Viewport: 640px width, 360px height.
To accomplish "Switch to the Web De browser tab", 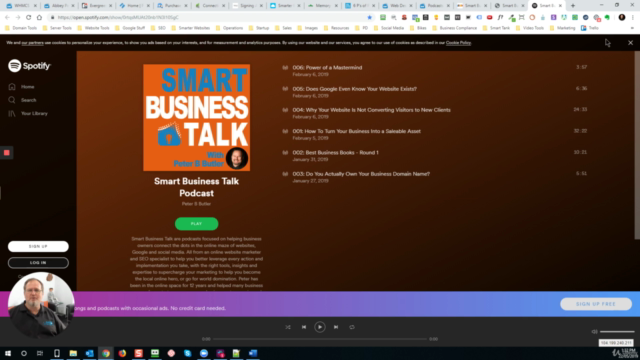I will point(397,6).
